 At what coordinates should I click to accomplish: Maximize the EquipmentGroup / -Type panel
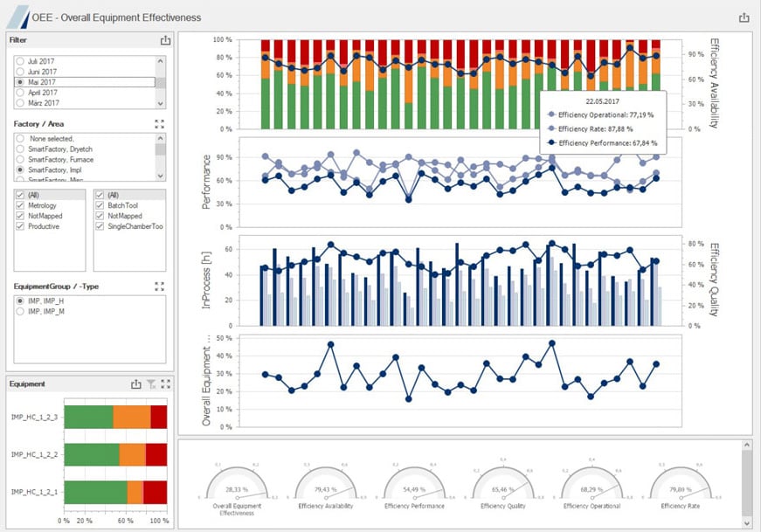click(x=160, y=287)
